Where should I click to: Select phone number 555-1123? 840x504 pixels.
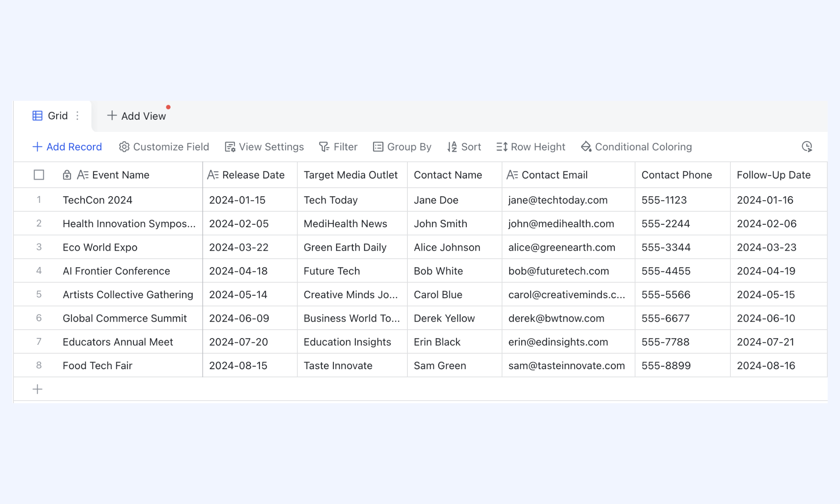(683, 200)
